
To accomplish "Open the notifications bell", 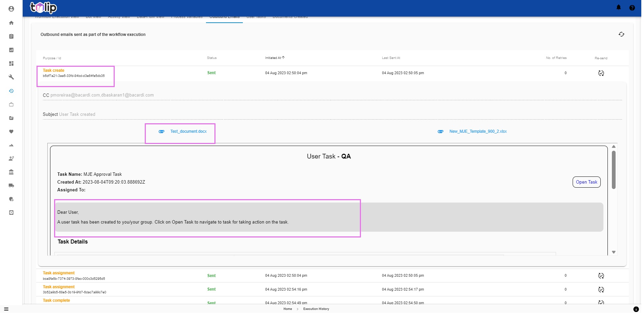I will click(x=619, y=7).
